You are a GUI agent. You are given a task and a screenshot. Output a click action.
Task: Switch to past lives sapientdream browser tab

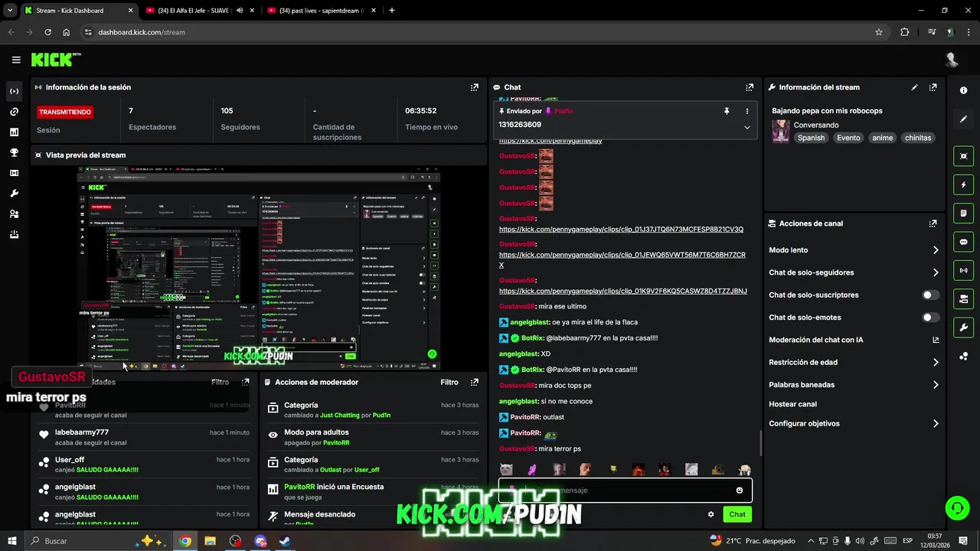pyautogui.click(x=320, y=11)
